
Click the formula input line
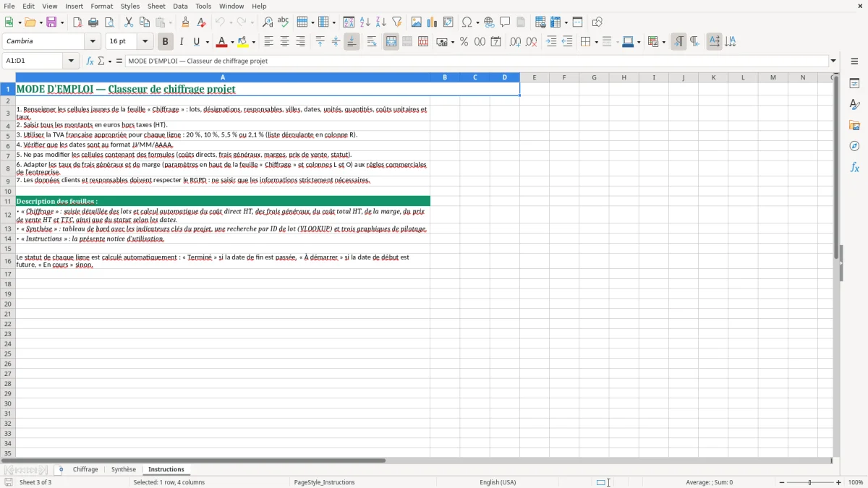coord(477,61)
